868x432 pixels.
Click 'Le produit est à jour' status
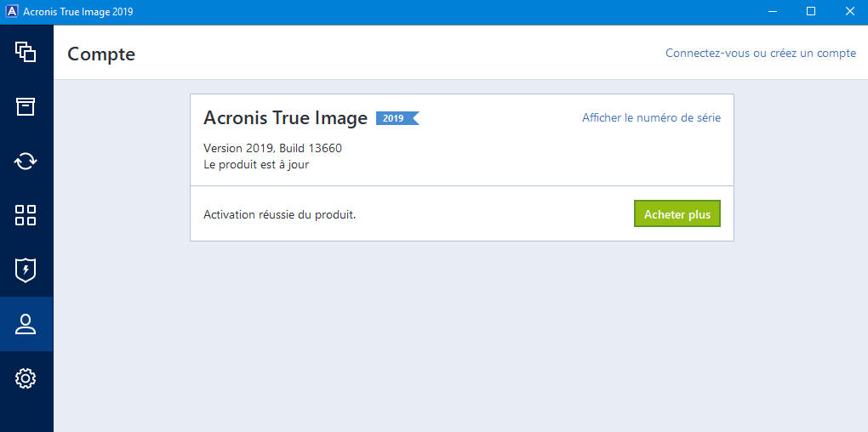(256, 165)
